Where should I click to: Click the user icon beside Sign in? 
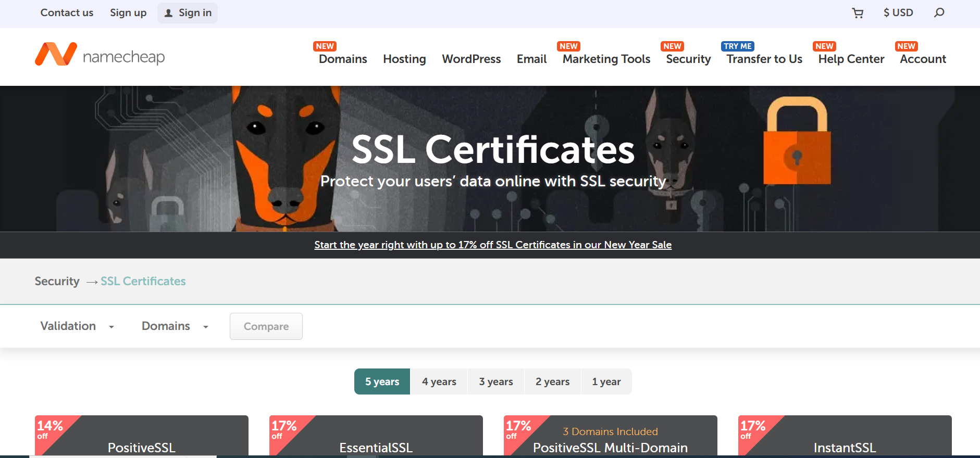[x=168, y=13]
